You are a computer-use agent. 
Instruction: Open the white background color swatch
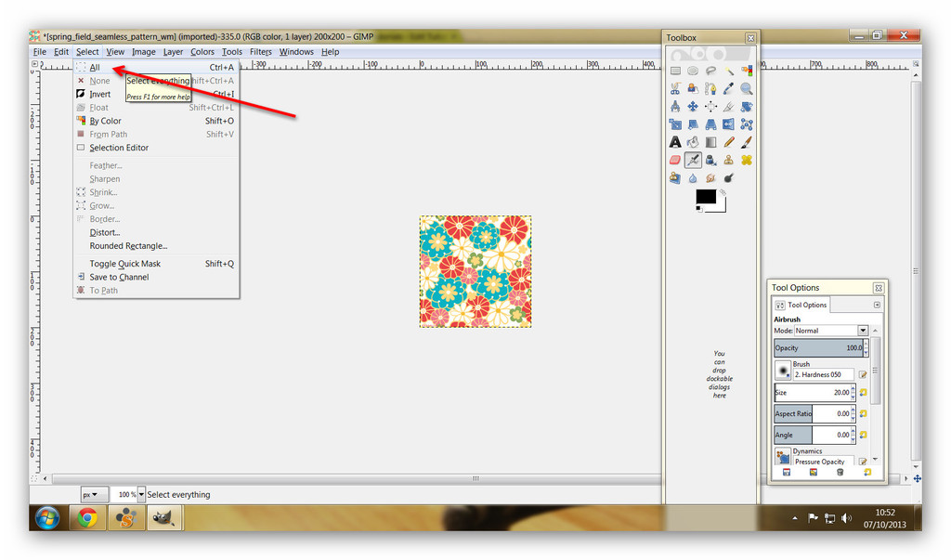(x=720, y=207)
